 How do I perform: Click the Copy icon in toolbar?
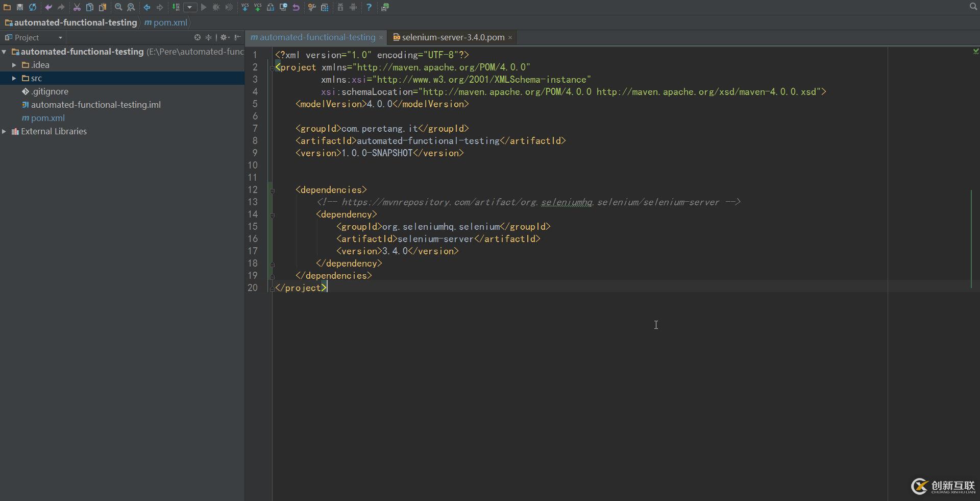[x=90, y=7]
